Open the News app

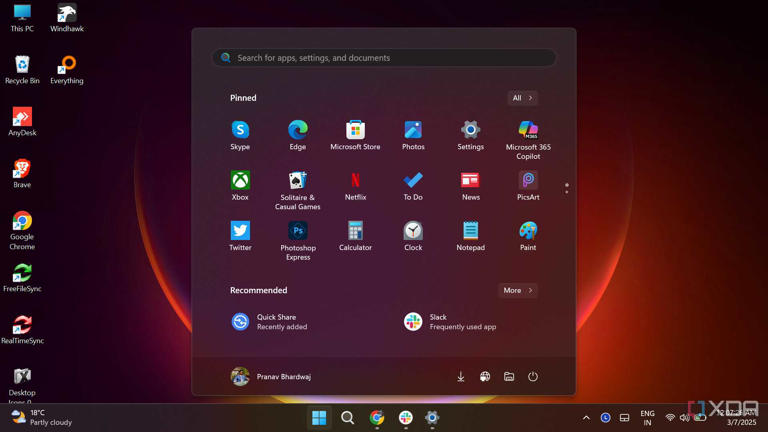tap(471, 186)
